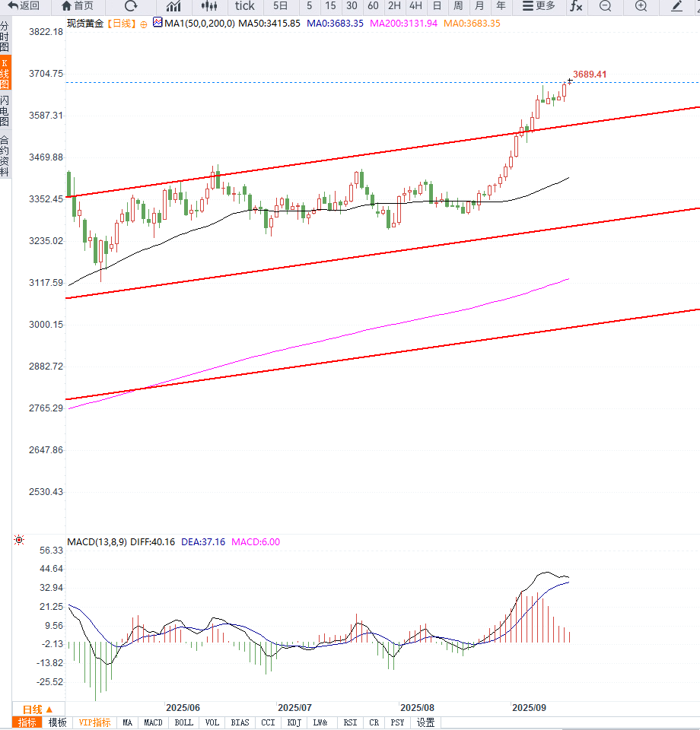Click the 2025/07 date axis label

pyautogui.click(x=294, y=708)
